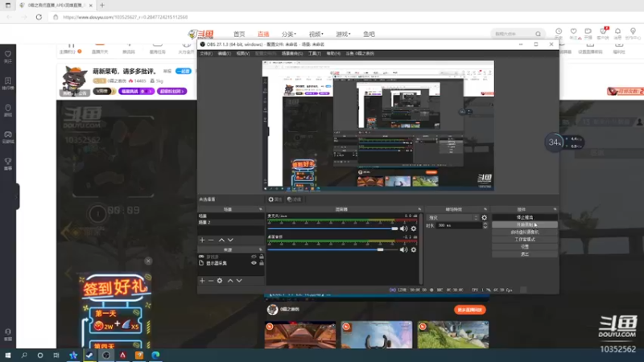Screen dimensions: 644x362
Task: Open OBS 文件 menu
Action: point(206,54)
